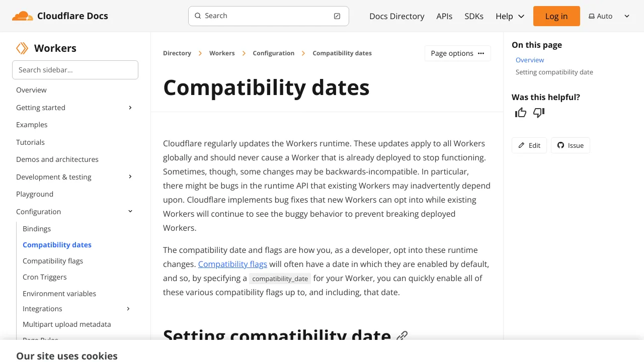This screenshot has height=362, width=644.
Task: Click the thumbs down icon
Action: pyautogui.click(x=539, y=113)
